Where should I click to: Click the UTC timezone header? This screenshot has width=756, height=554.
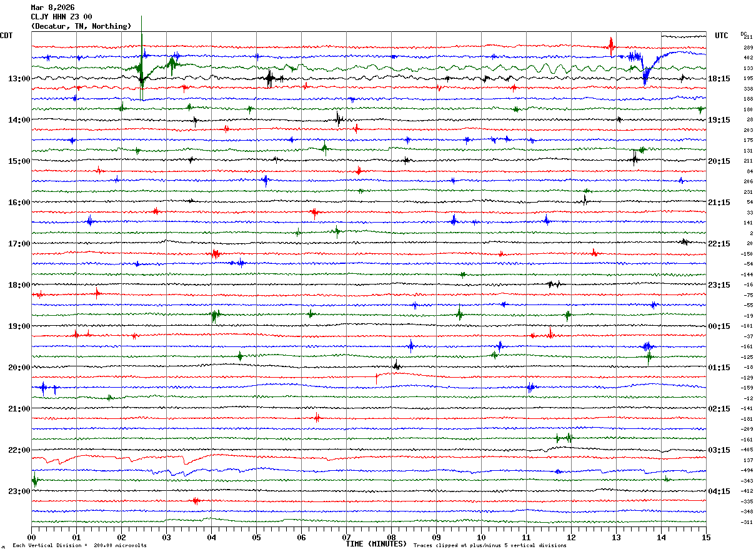point(722,36)
